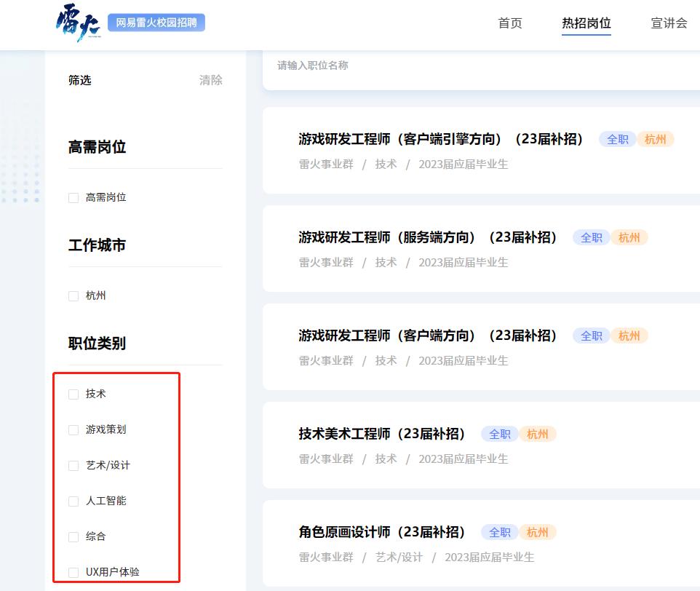The height and width of the screenshot is (591, 700).
Task: Click the 全职 tag on 游戏研发工程师（服务端方向）
Action: (591, 237)
